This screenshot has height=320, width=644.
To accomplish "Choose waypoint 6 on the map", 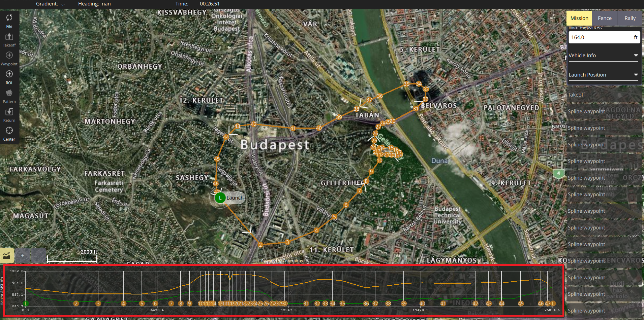I will click(346, 205).
